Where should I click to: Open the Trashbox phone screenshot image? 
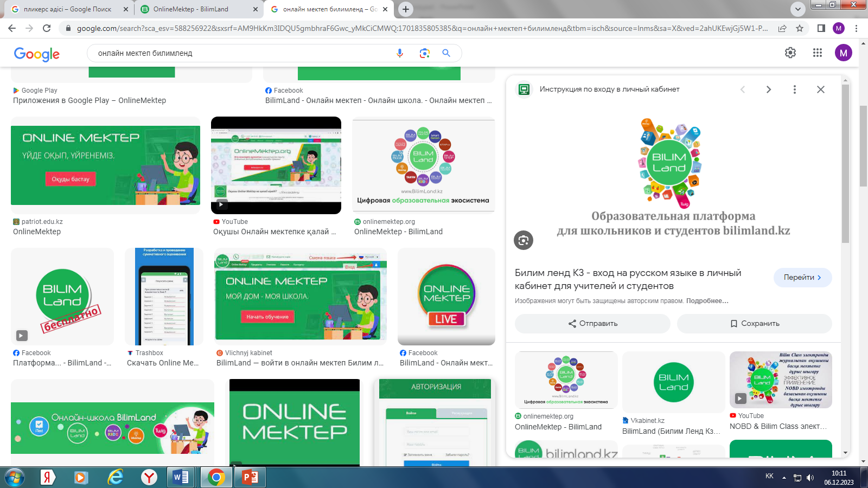(x=164, y=297)
